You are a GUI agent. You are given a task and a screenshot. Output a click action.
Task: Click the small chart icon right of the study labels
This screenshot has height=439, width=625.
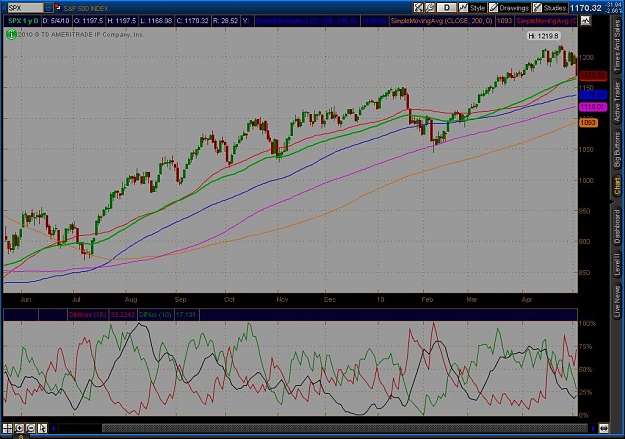(585, 21)
